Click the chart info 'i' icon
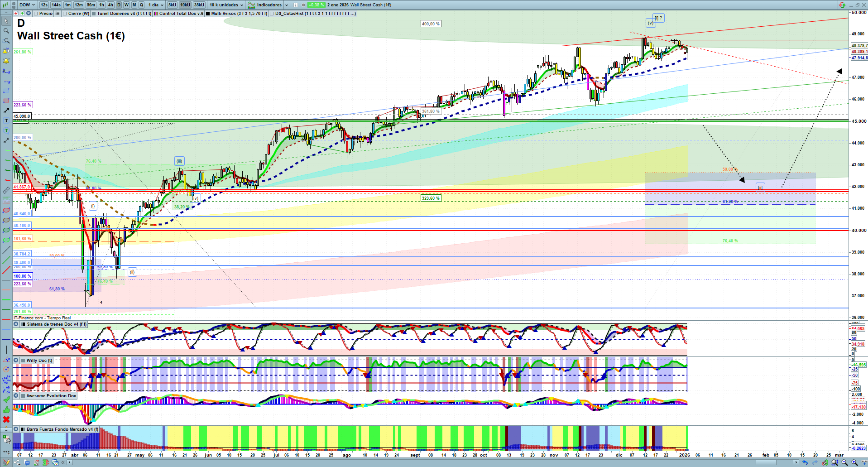The width and height of the screenshot is (868, 467). coord(296,5)
